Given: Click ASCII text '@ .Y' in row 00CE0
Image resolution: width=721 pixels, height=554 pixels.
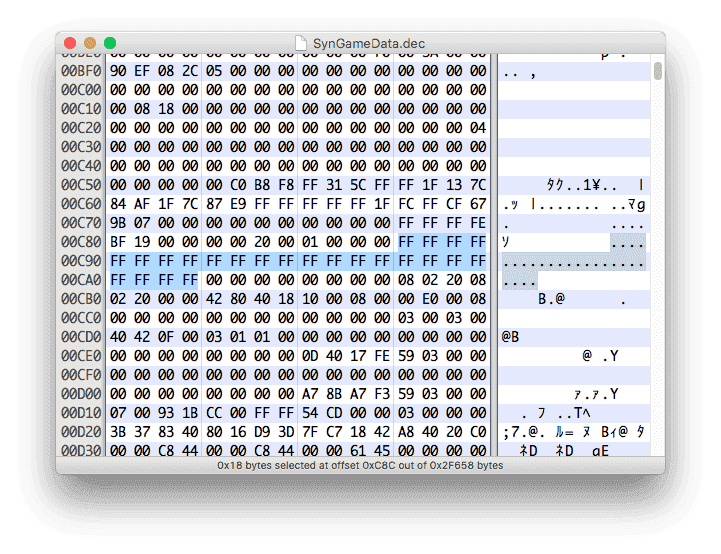Looking at the screenshot, I should [601, 356].
